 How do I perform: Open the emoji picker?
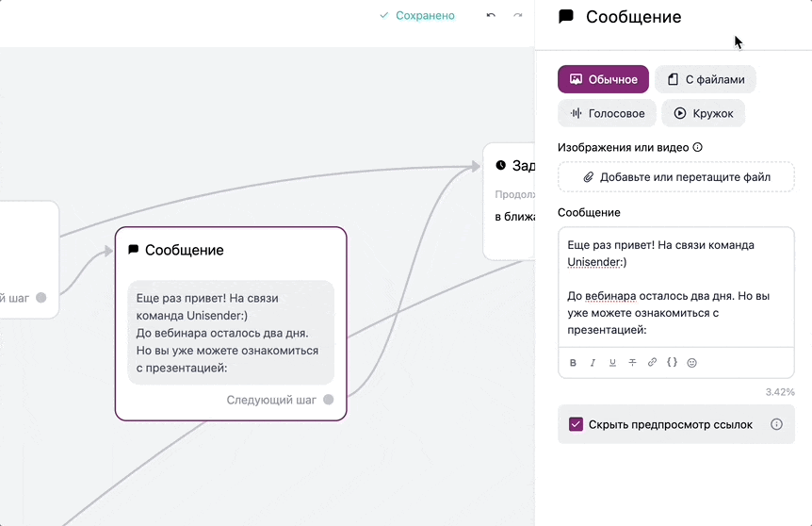click(691, 363)
